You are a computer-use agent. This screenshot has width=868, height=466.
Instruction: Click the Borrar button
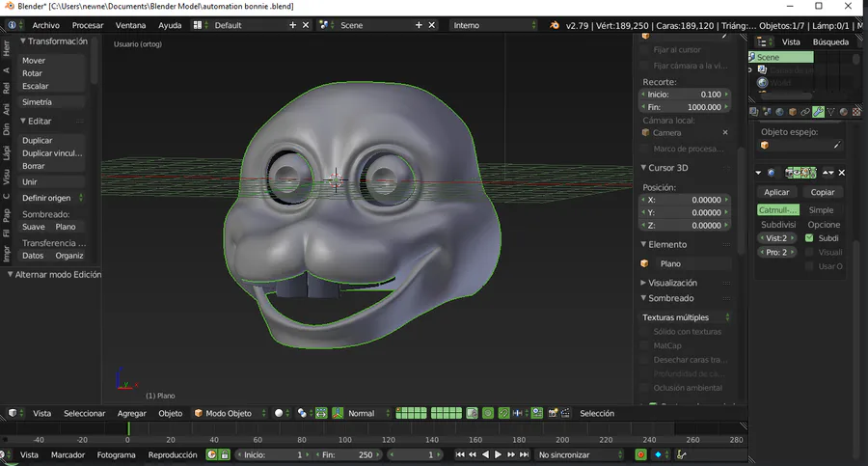[51, 166]
